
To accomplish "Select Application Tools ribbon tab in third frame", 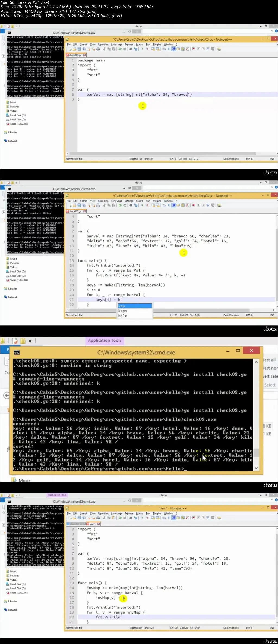I will click(105, 340).
